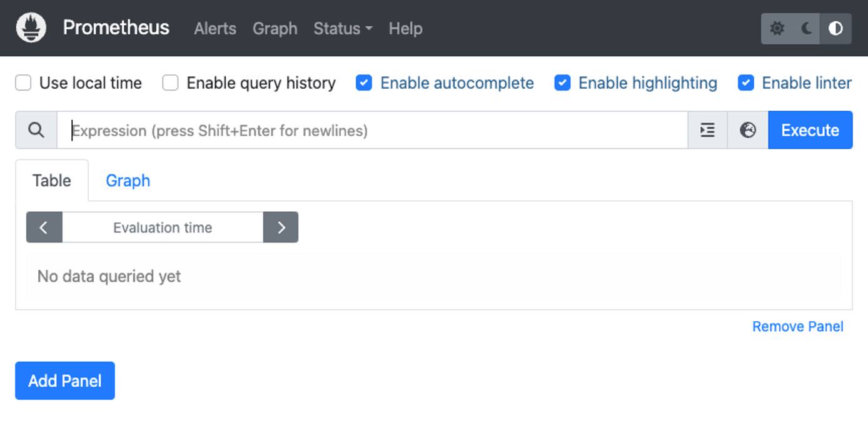Step evaluation time forward with right chevron
The height and width of the screenshot is (423, 868).
tap(280, 227)
